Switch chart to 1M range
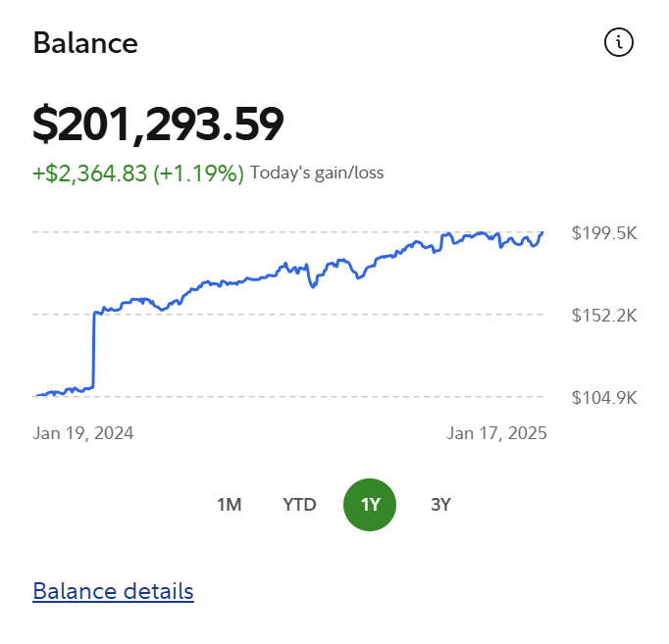The width and height of the screenshot is (669, 644). (x=229, y=505)
